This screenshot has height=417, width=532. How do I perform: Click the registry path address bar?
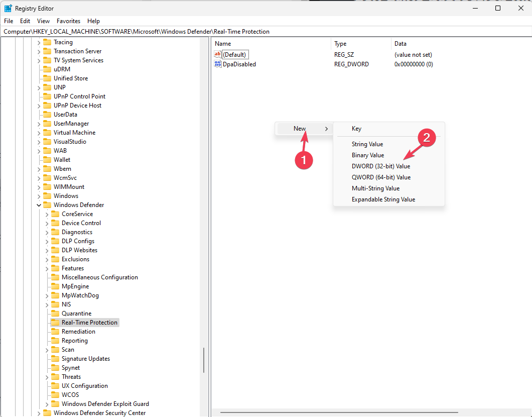[266, 32]
